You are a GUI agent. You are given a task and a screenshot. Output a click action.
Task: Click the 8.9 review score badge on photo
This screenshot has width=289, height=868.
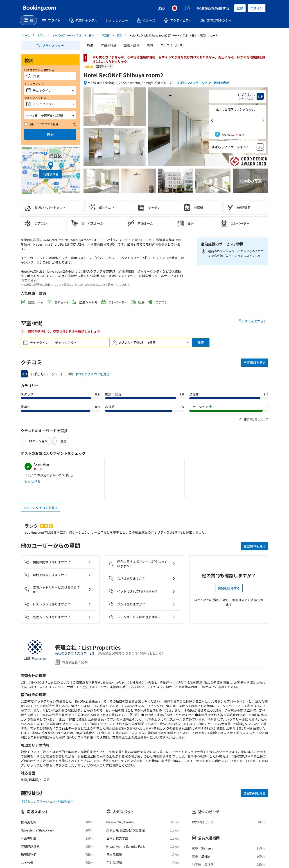click(260, 96)
